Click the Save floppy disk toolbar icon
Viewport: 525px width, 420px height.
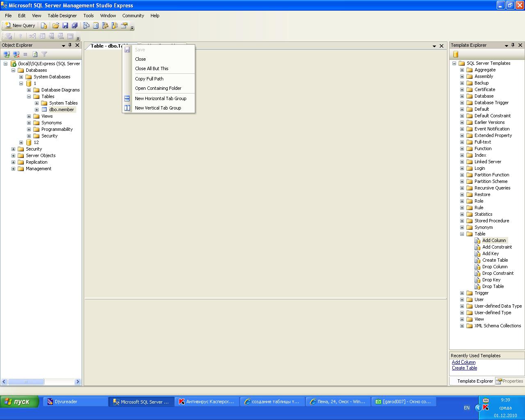(x=65, y=25)
